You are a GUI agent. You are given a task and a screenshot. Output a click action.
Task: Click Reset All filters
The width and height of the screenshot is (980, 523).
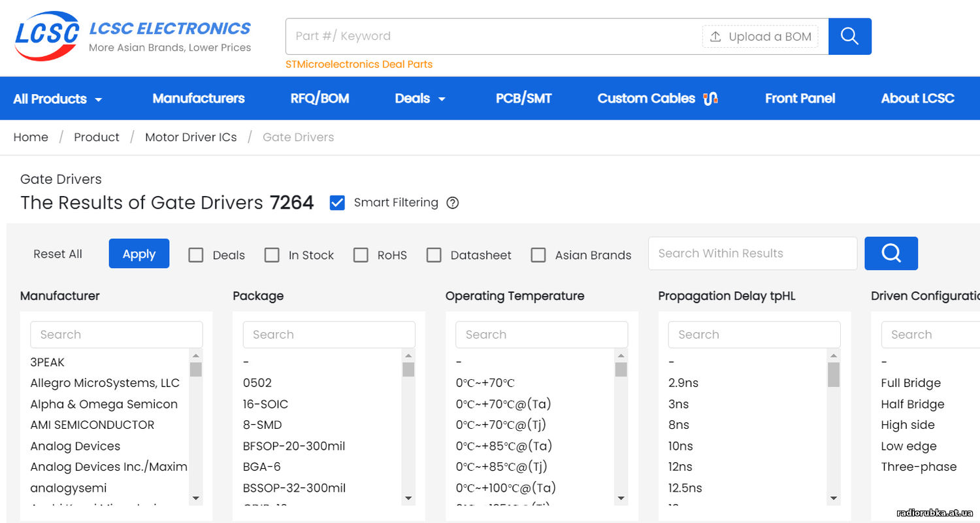pyautogui.click(x=58, y=254)
